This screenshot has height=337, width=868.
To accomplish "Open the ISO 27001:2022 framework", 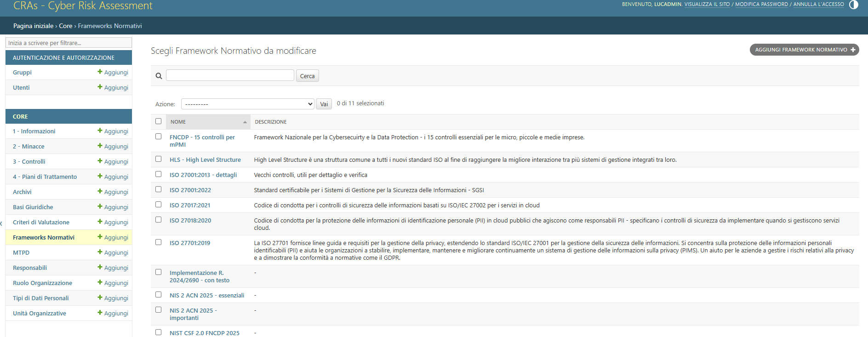I will coord(190,190).
